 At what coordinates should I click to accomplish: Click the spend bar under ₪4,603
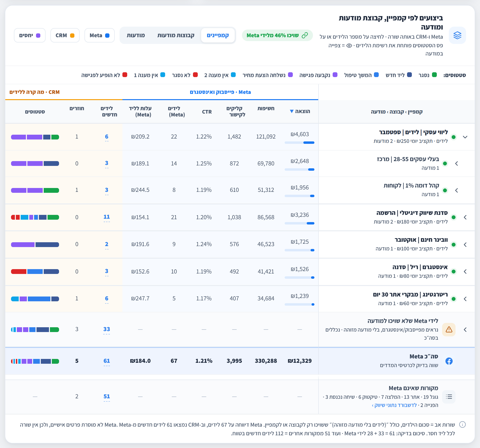click(299, 142)
